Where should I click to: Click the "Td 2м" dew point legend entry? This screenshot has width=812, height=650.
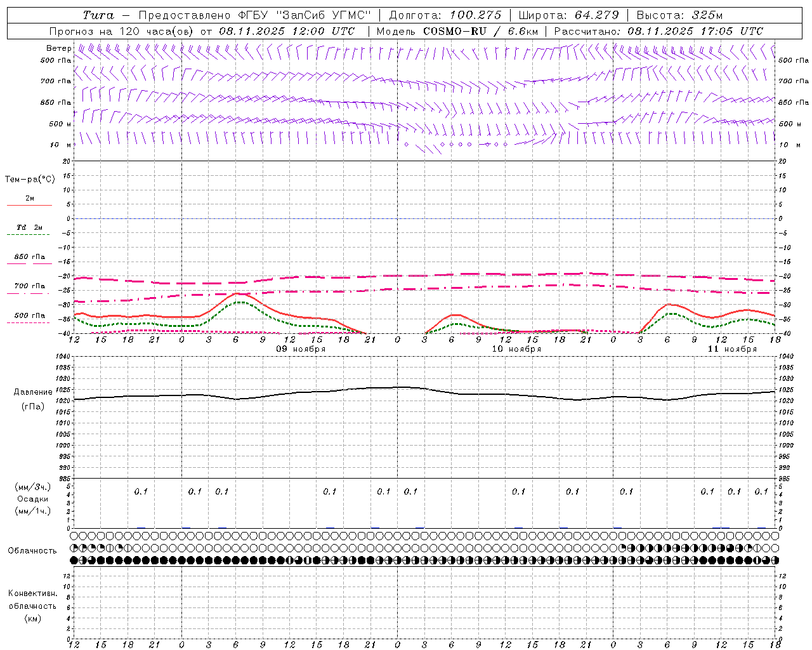[x=30, y=227]
